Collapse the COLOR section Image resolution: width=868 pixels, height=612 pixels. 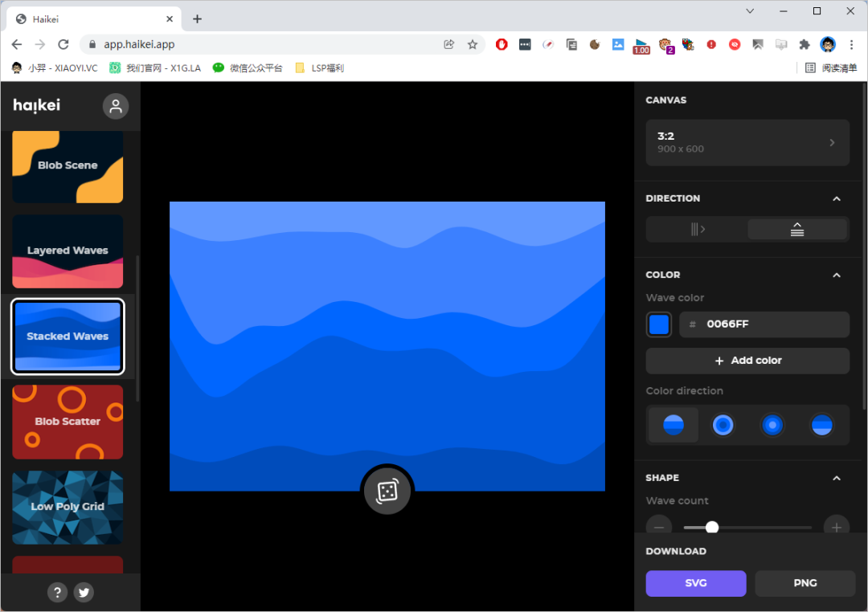(837, 275)
